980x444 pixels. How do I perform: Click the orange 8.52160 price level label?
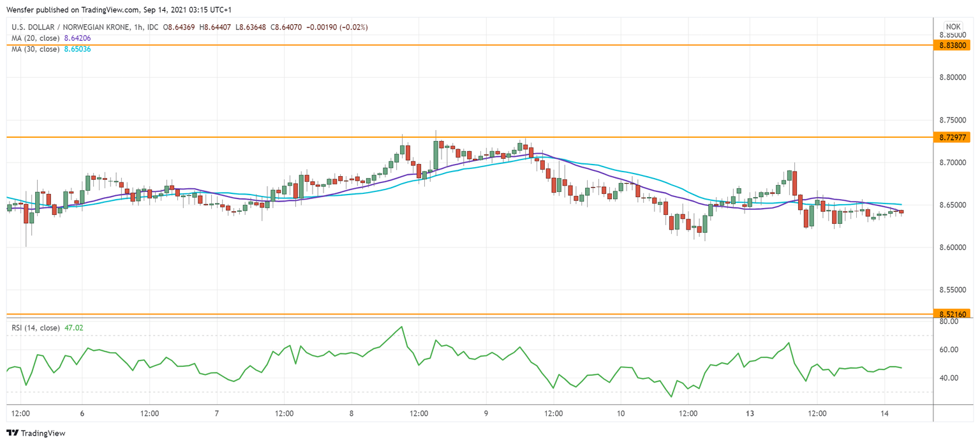coord(953,313)
